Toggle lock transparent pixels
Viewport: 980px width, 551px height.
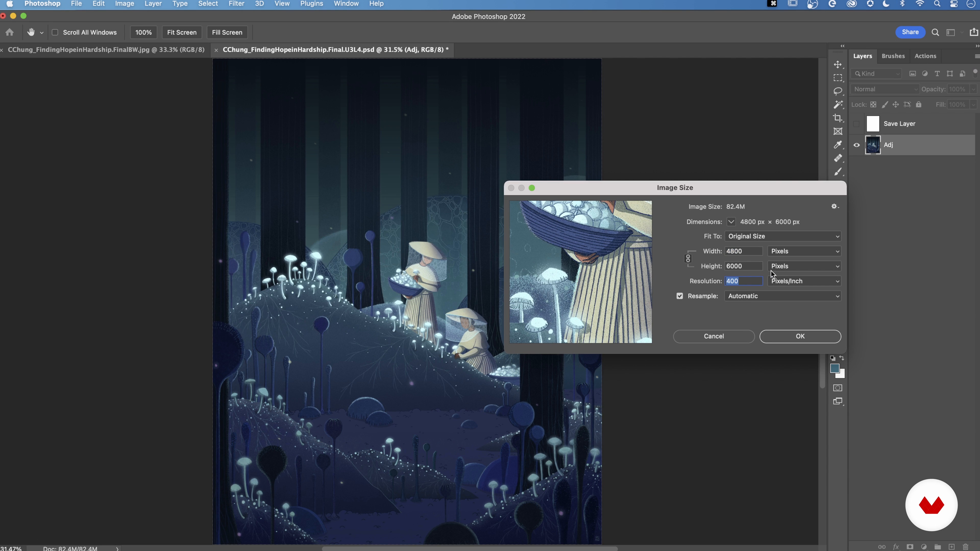tap(873, 105)
